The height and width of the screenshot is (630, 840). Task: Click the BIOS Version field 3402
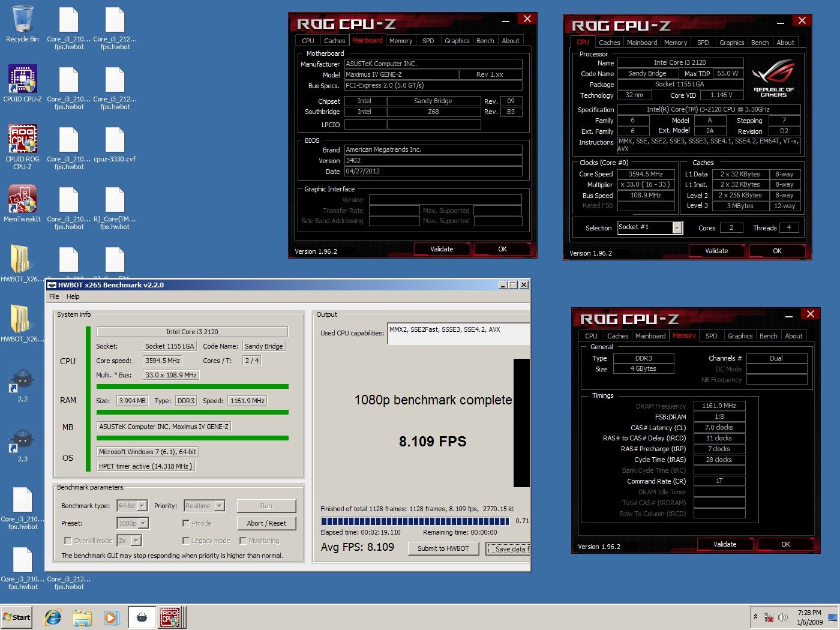[x=433, y=161]
